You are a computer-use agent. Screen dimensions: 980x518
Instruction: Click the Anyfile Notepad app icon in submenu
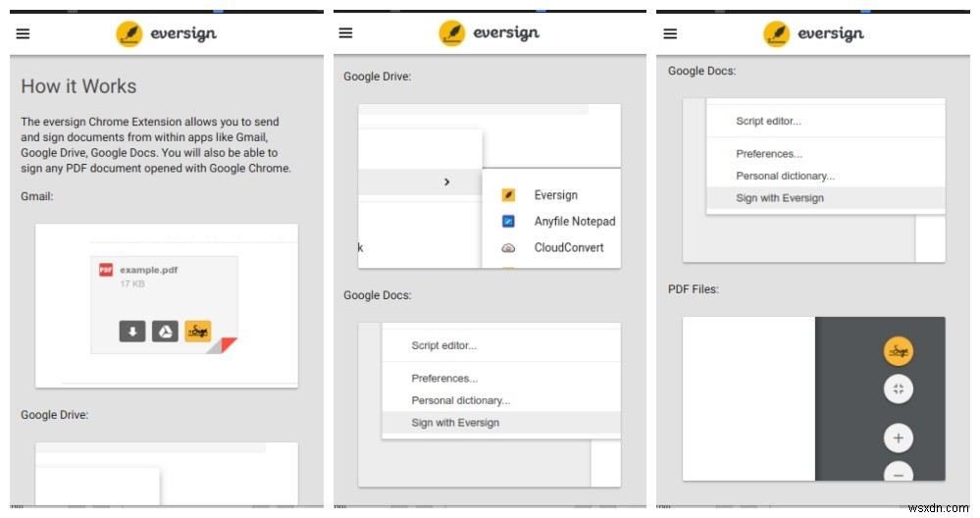pos(509,221)
